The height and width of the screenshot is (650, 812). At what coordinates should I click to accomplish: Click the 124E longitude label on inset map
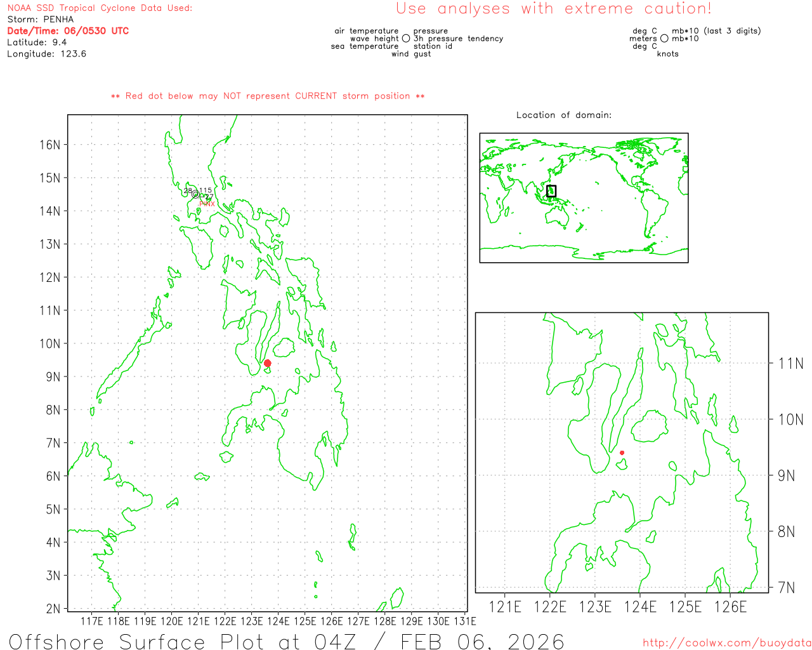(640, 607)
